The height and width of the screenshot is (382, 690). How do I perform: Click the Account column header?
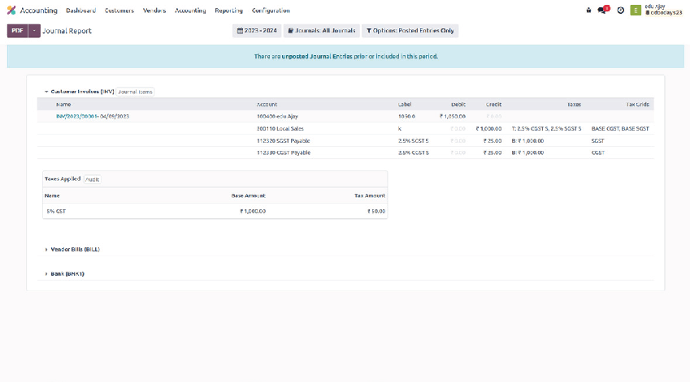(x=267, y=104)
